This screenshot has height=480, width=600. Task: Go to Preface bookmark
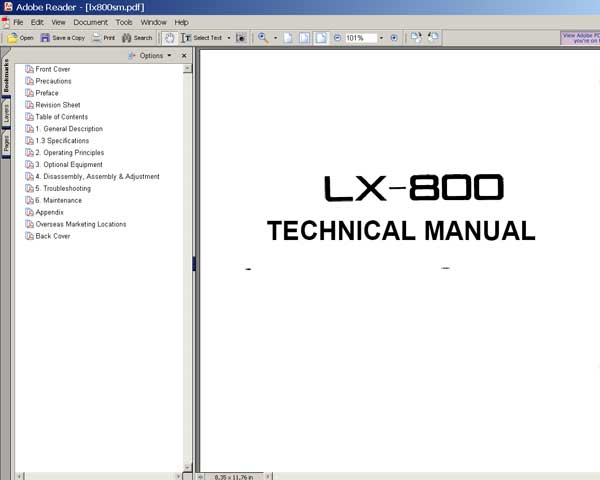coord(47,93)
